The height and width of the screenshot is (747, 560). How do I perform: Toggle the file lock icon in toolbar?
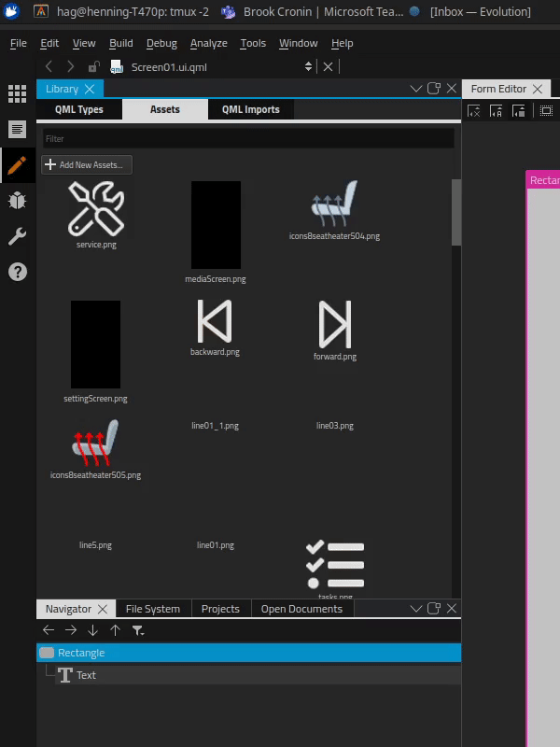pos(93,66)
